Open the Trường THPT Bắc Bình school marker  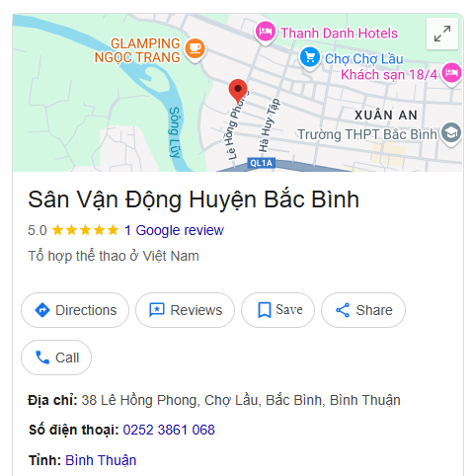(450, 133)
